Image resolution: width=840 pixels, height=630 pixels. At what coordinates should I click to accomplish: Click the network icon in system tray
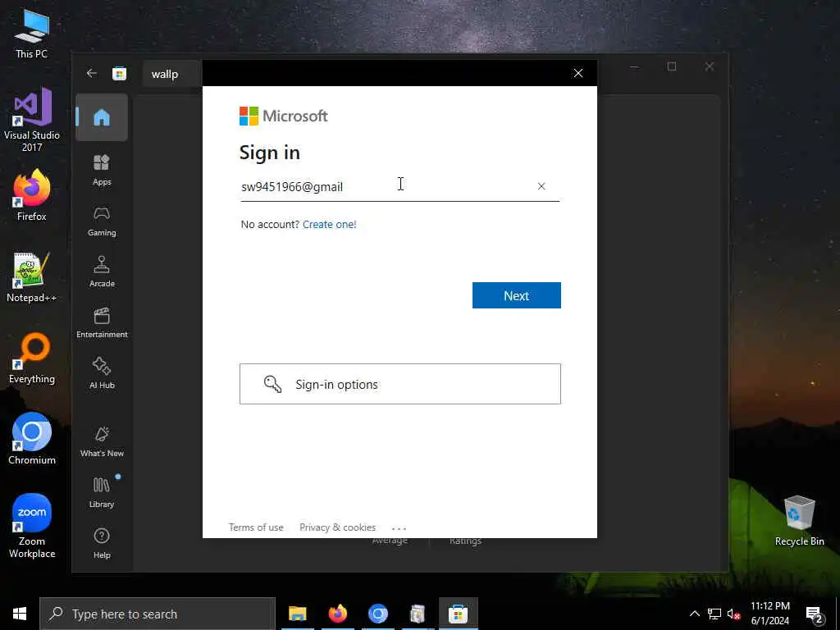[x=714, y=614]
